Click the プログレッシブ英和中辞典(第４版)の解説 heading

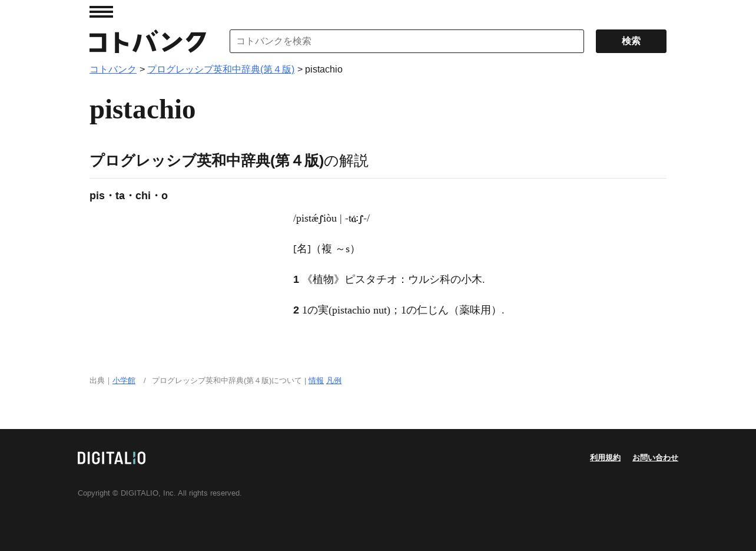[229, 161]
